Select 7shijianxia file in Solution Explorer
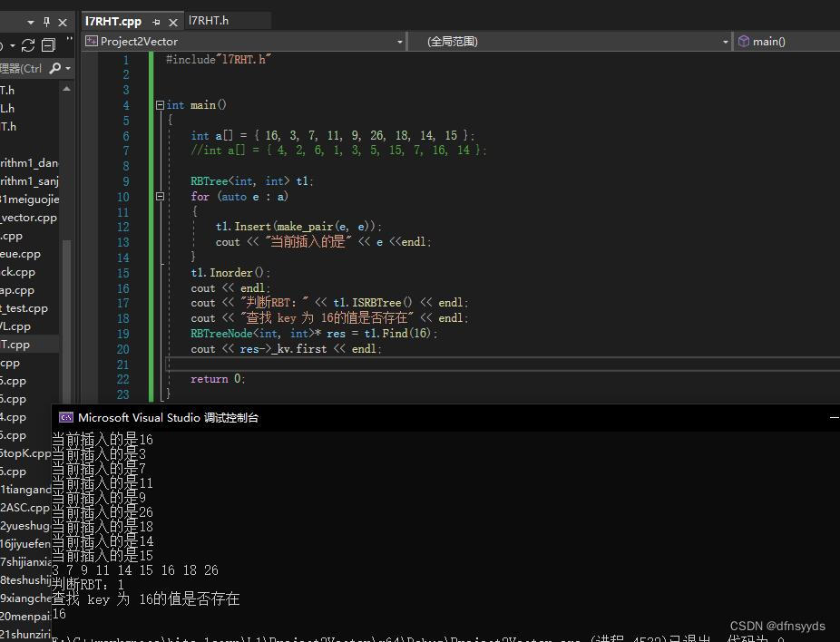 (25, 562)
